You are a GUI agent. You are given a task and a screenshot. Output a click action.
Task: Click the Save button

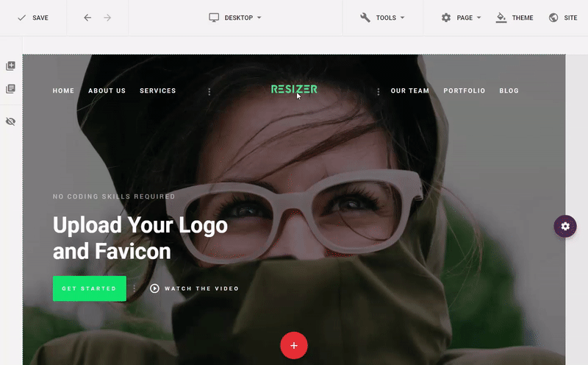tap(33, 18)
